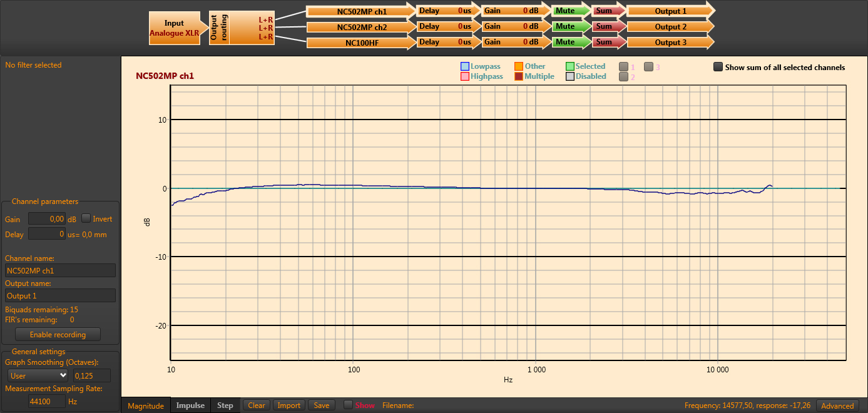Switch to the Impulse tab
The height and width of the screenshot is (413, 868).
click(x=190, y=405)
